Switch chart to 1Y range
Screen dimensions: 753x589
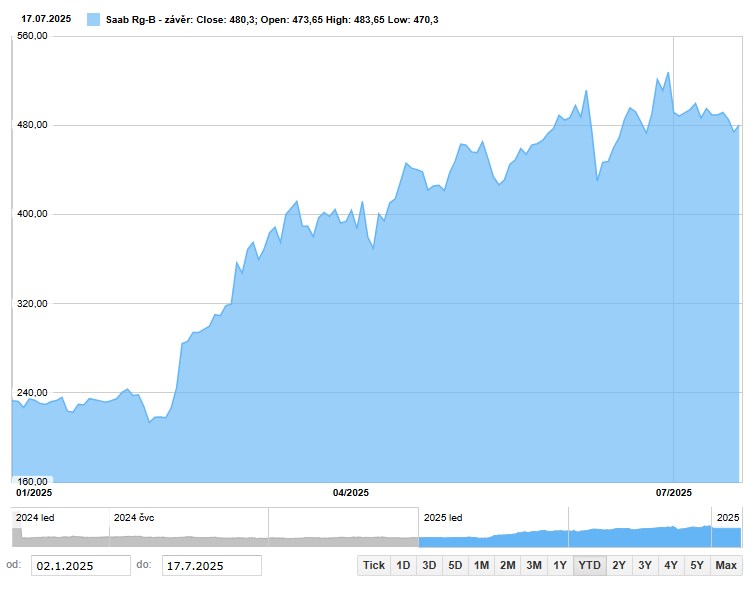click(560, 565)
